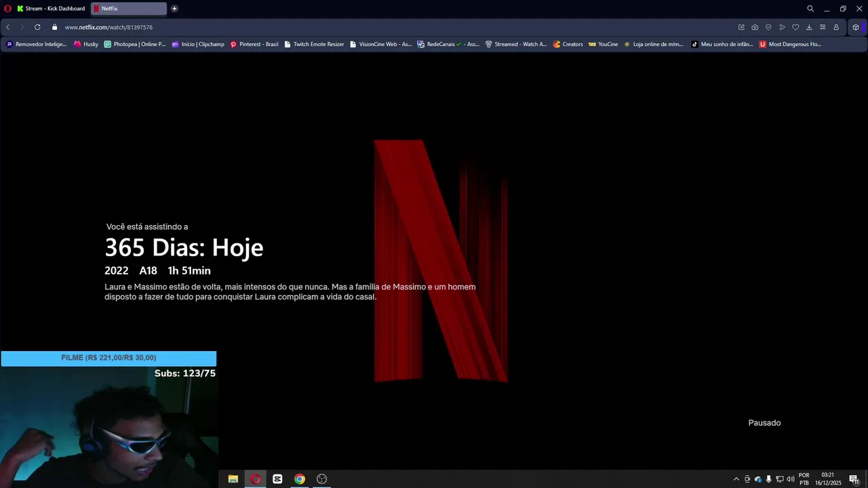This screenshot has height=488, width=868.
Task: Open Pinterest - Brasil bookmark
Action: 254,44
